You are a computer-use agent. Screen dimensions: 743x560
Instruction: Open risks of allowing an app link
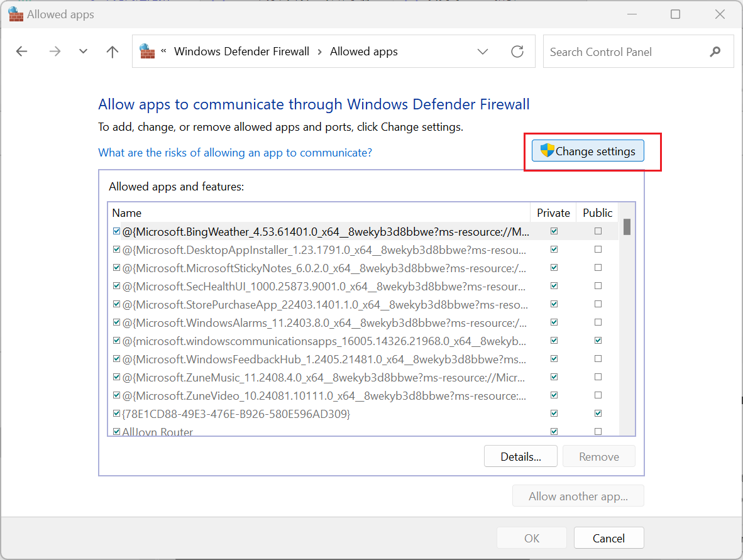click(x=235, y=153)
